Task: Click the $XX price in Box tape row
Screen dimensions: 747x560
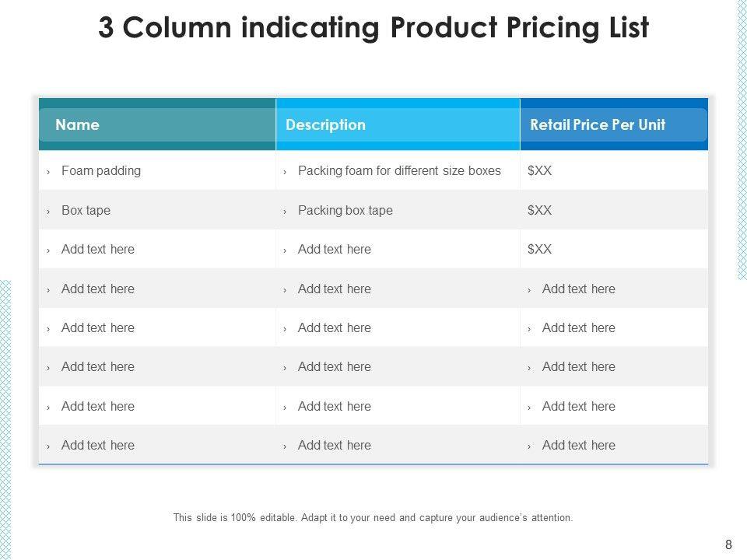Action: (539, 210)
